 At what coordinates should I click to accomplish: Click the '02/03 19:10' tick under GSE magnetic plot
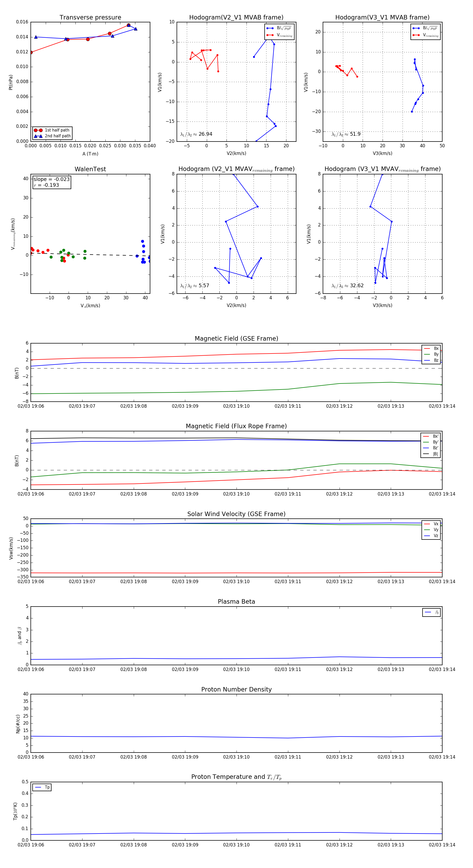pos(236,406)
